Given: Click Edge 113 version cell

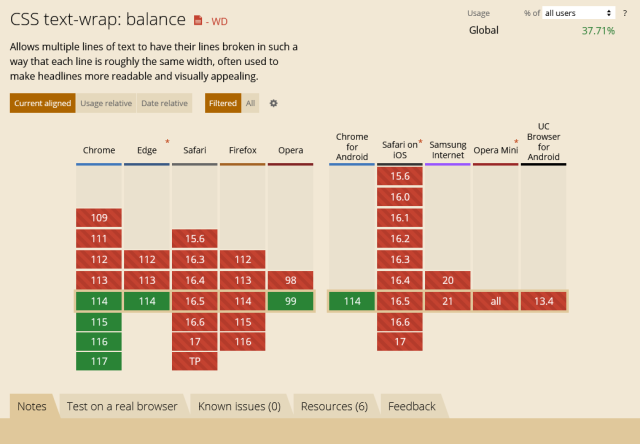Looking at the screenshot, I should [147, 280].
